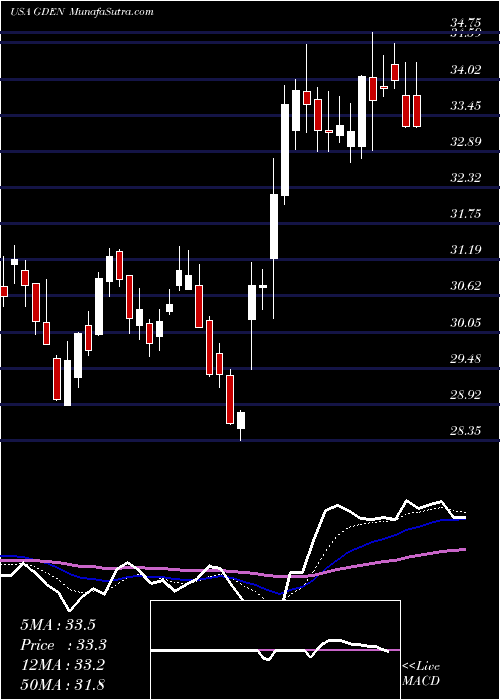Image resolution: width=500 pixels, height=700 pixels.
Task: Select the 30.05 price axis label
Action: [465, 322]
